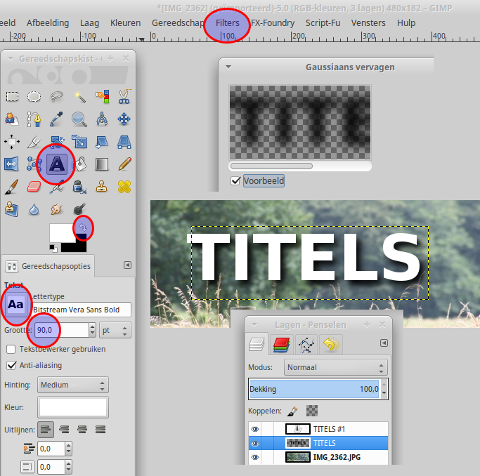480x476 pixels.
Task: Select the Flip tool
Action: (11, 164)
